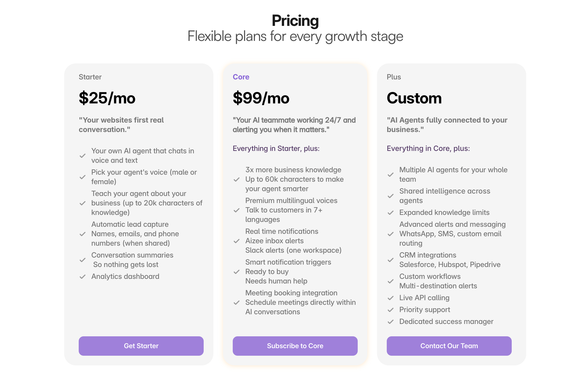Select the Core plan title

pos(241,77)
